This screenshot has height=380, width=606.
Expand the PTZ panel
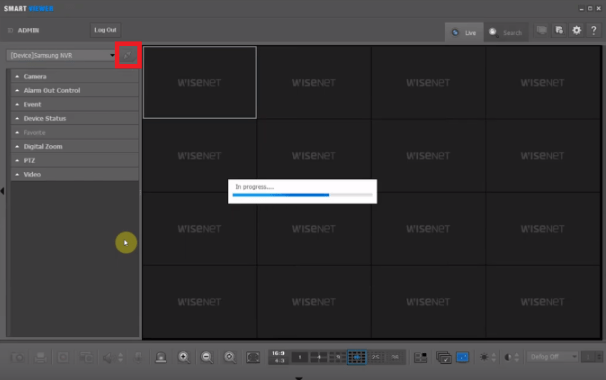[x=75, y=160]
